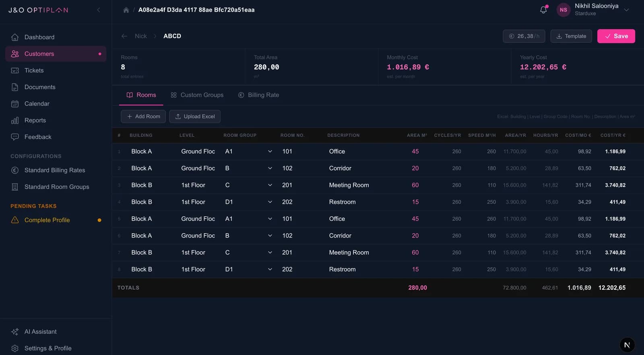Click the Nick breadcrumb link
The width and height of the screenshot is (644, 355).
[141, 36]
